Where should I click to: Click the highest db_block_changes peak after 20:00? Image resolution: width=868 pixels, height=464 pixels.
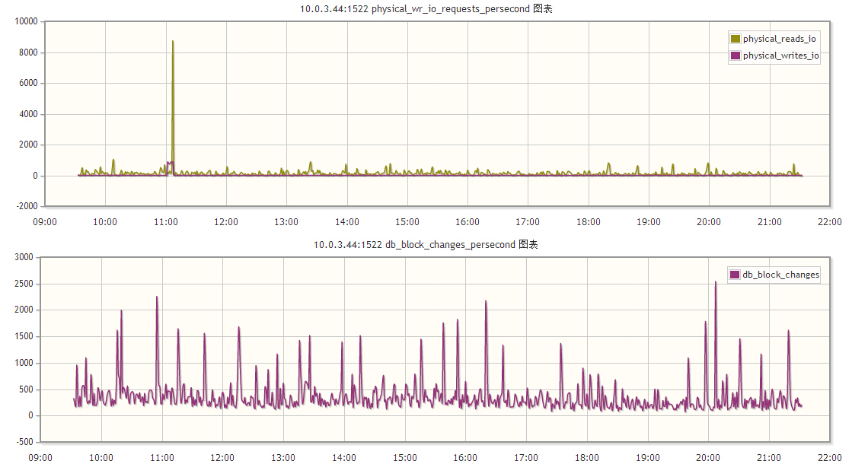(715, 283)
